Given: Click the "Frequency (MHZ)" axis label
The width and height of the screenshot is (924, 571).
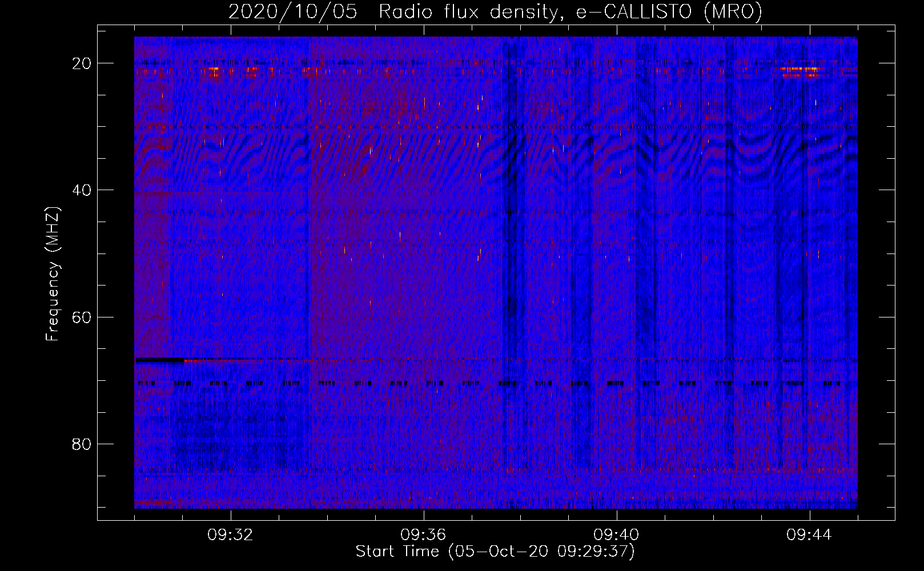Looking at the screenshot, I should 53,274.
